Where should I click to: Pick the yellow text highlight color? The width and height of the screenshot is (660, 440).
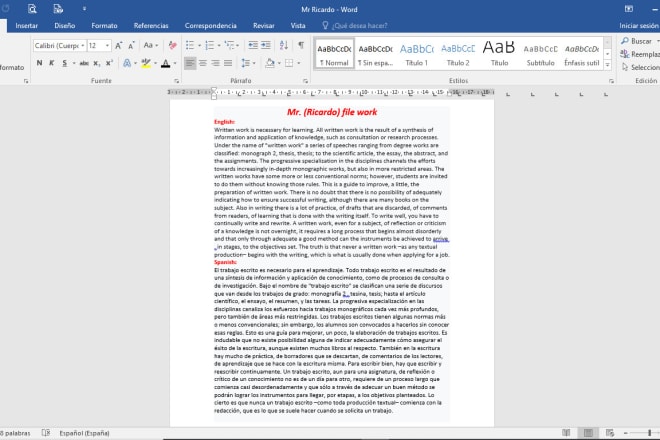tap(144, 64)
